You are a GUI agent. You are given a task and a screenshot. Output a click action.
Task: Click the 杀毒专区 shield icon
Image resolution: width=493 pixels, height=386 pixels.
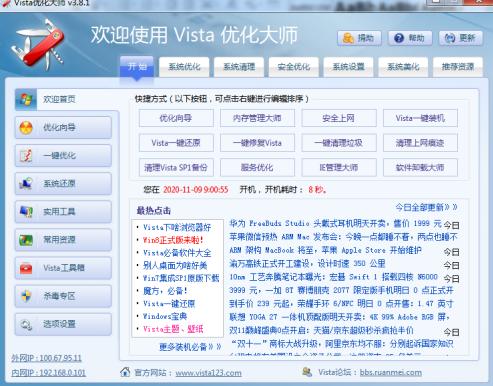[26, 296]
